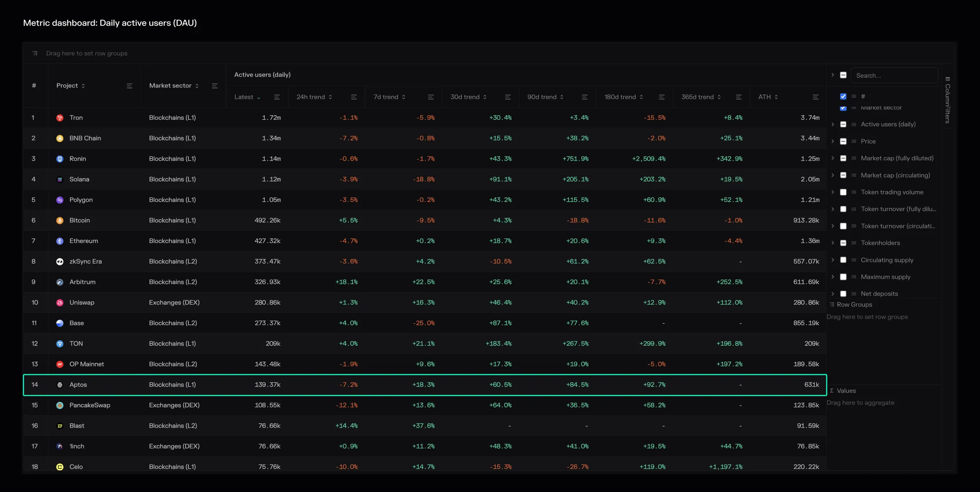Open the 30d trend column menu icon
Viewport: 980px width, 492px height.
508,97
